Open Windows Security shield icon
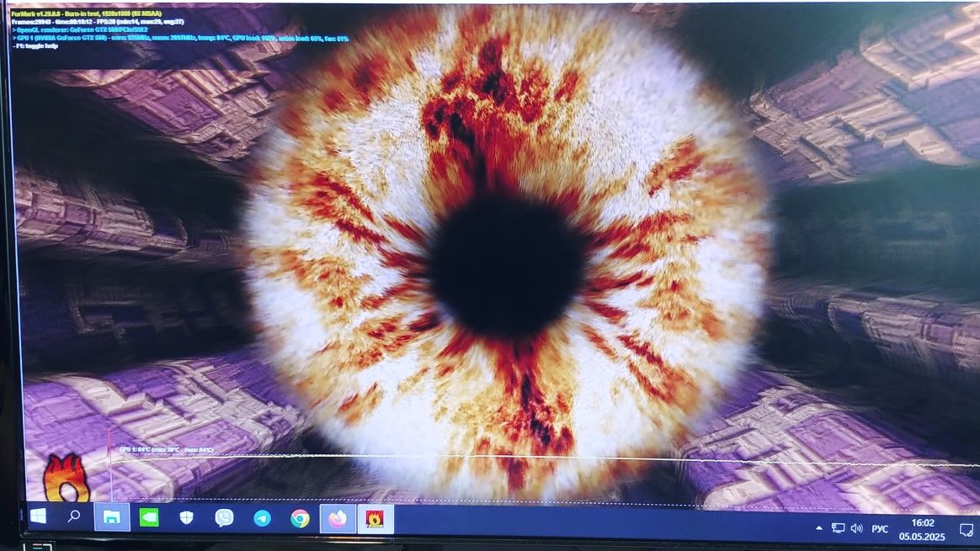 pyautogui.click(x=186, y=518)
